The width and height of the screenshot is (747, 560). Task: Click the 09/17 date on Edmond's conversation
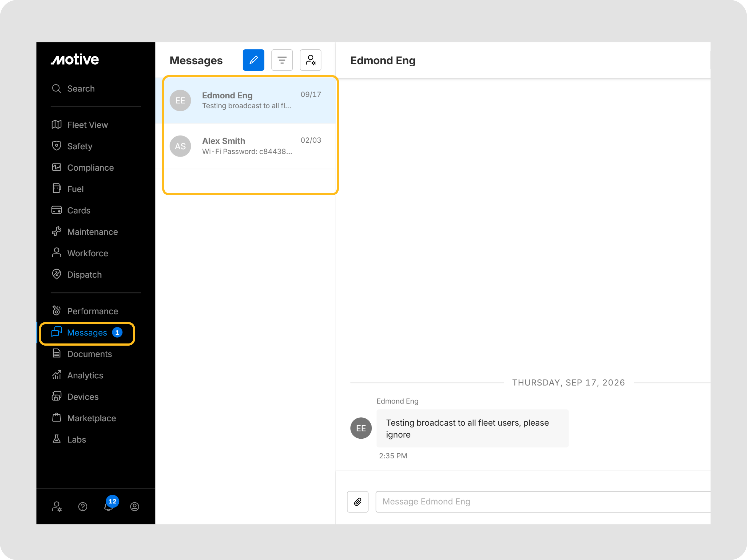(x=311, y=94)
